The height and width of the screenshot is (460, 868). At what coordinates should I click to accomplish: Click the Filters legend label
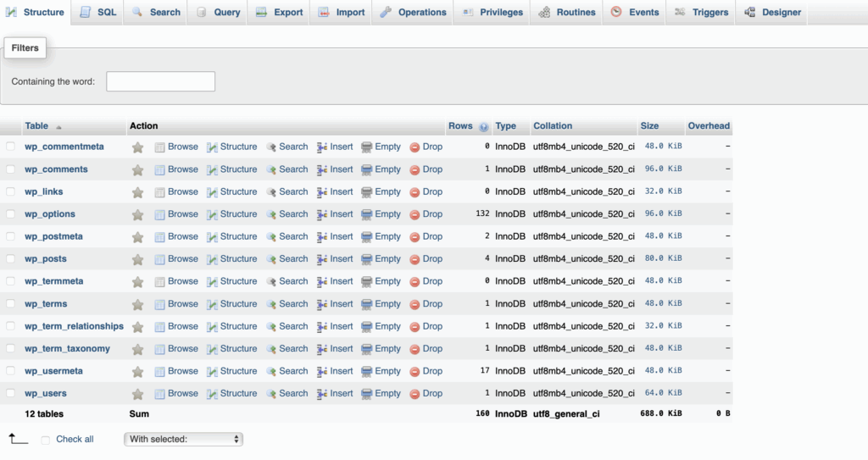point(25,48)
